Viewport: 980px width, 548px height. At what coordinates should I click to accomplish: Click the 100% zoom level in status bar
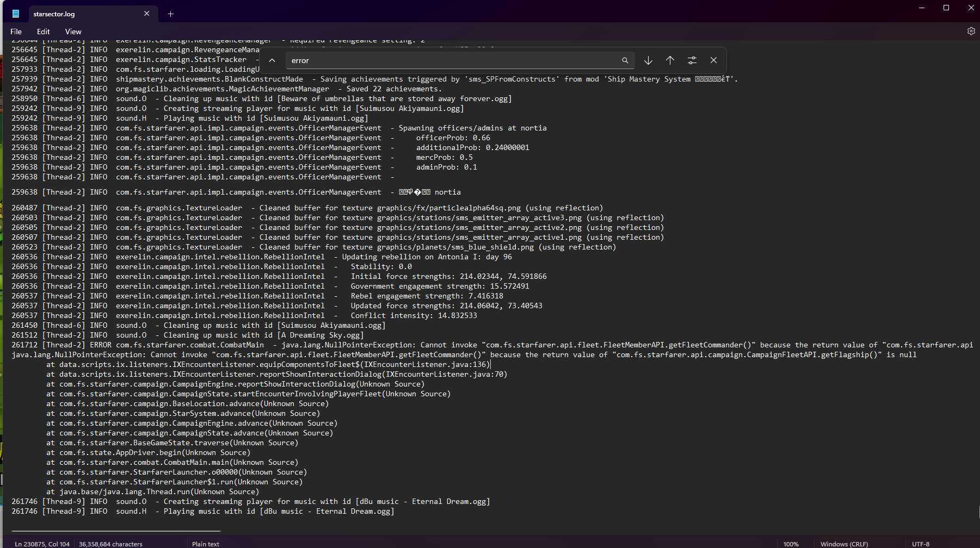point(791,544)
